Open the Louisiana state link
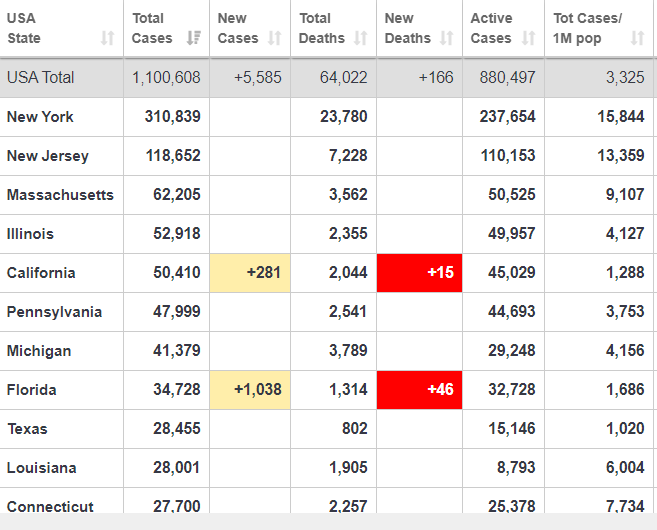Viewport: 657px width, 530px height. click(41, 468)
